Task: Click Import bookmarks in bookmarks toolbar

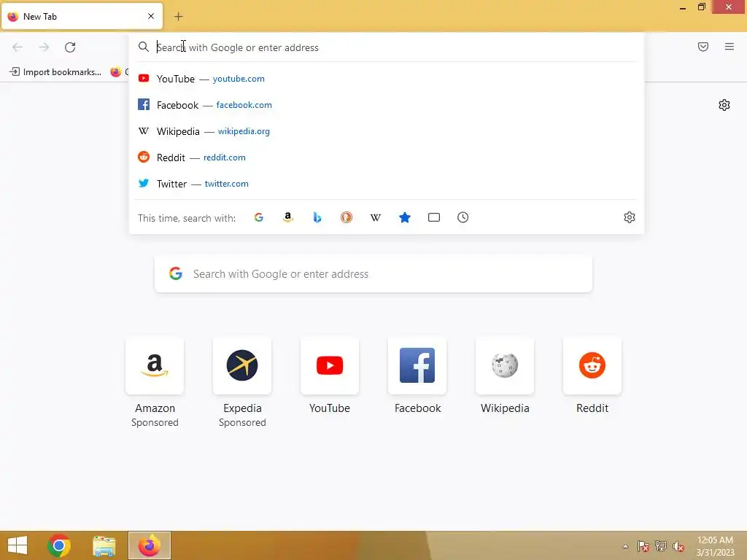Action: click(x=55, y=72)
